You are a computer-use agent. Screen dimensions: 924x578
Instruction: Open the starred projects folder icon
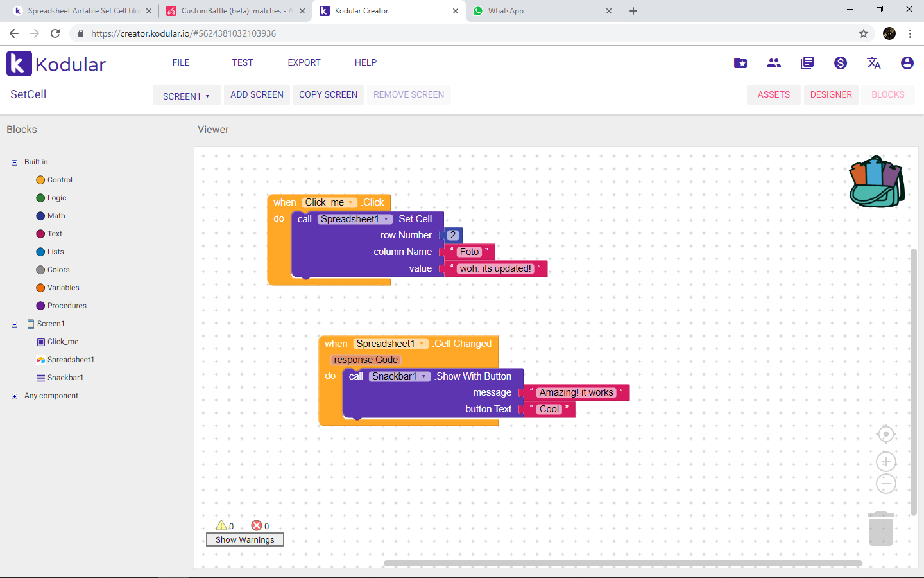(740, 63)
